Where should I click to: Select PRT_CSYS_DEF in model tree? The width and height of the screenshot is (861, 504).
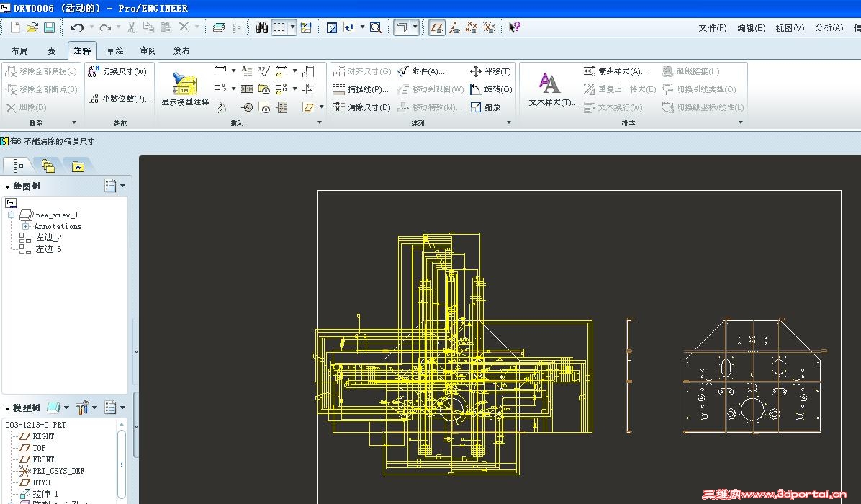52,471
